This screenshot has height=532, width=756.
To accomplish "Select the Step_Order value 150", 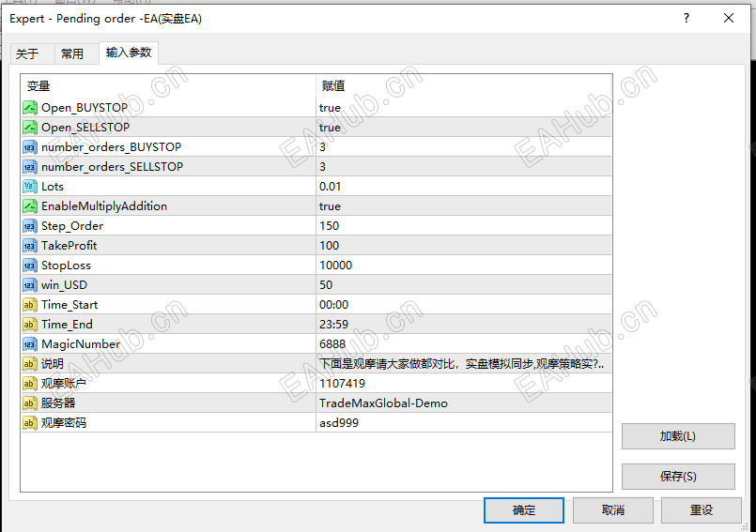I will (x=330, y=226).
